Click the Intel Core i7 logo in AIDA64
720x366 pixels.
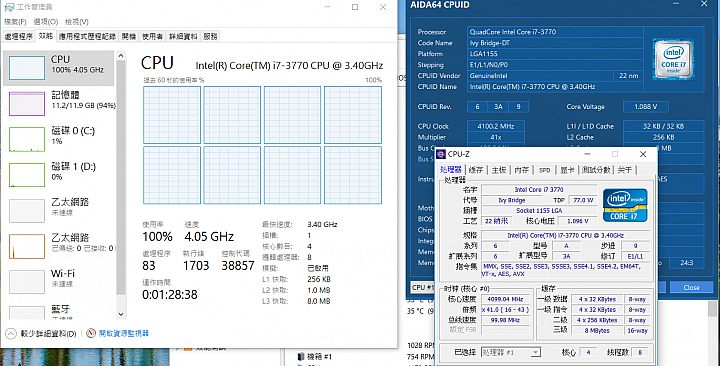673,60
